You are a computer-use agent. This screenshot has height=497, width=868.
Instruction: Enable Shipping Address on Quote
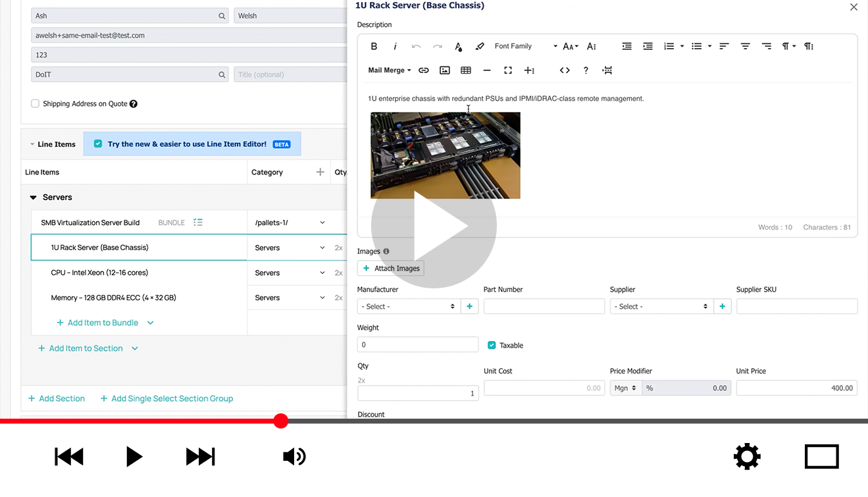pyautogui.click(x=36, y=103)
